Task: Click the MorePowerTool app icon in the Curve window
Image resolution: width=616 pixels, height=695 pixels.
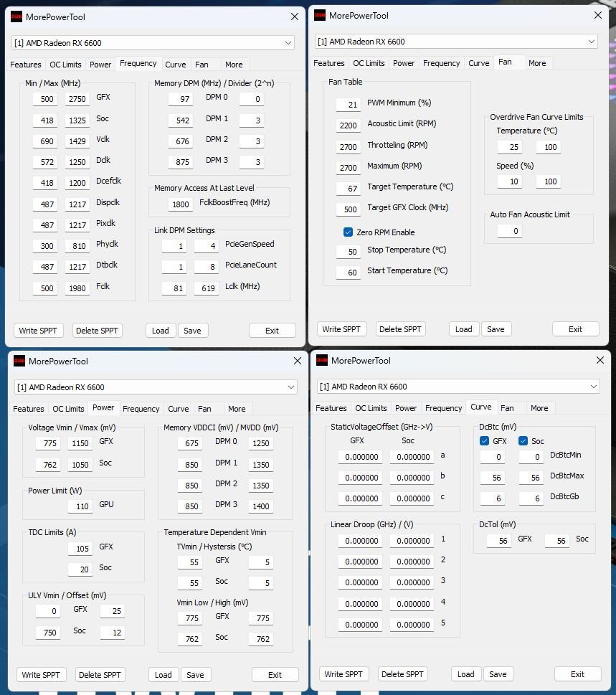Action: (322, 360)
